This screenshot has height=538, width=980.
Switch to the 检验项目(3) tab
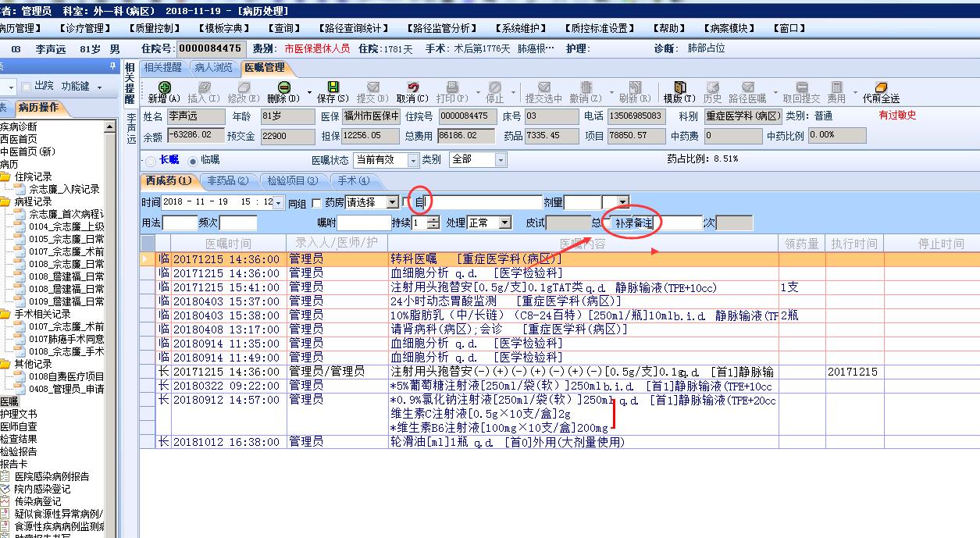point(292,180)
